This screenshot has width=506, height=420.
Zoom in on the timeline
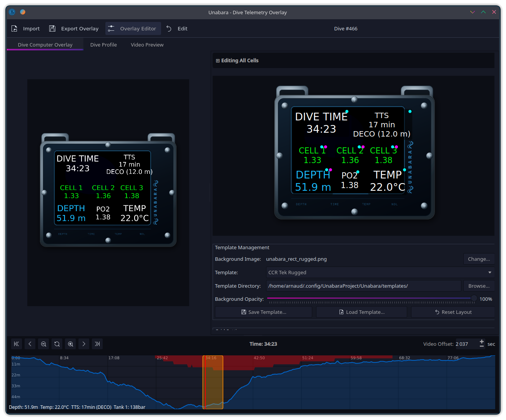[x=70, y=344]
